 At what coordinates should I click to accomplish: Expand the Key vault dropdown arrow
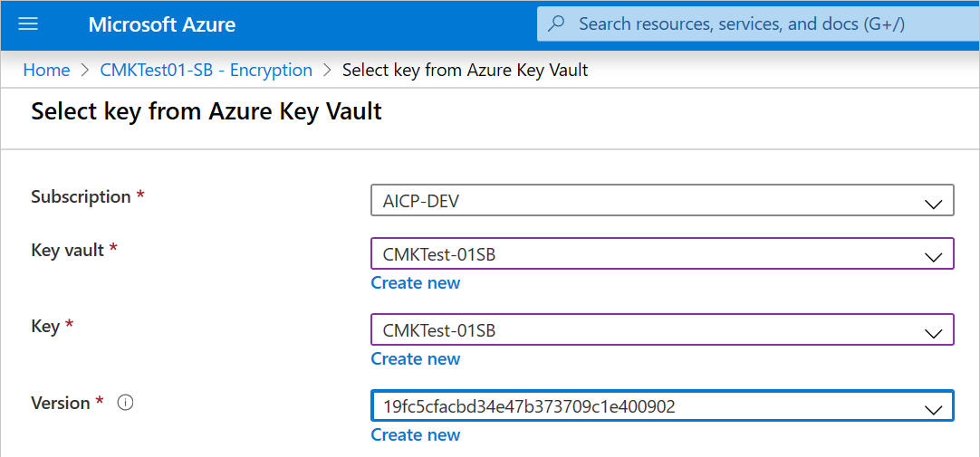pyautogui.click(x=933, y=257)
